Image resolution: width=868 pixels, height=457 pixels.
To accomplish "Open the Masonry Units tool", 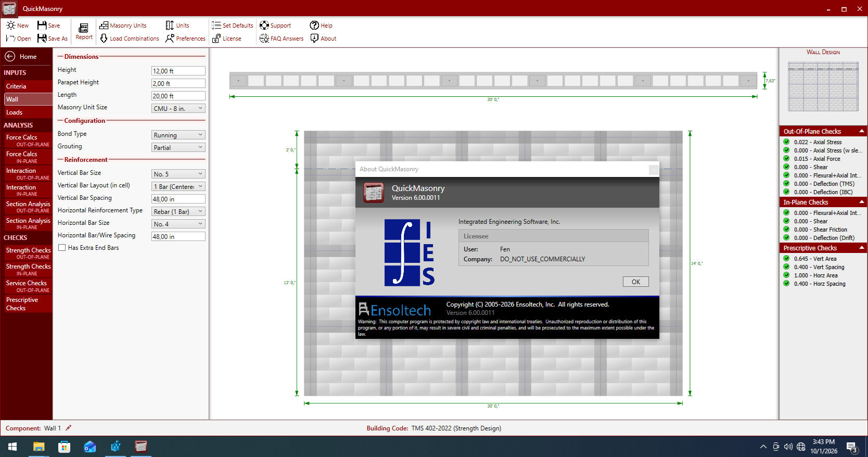I will tap(123, 25).
